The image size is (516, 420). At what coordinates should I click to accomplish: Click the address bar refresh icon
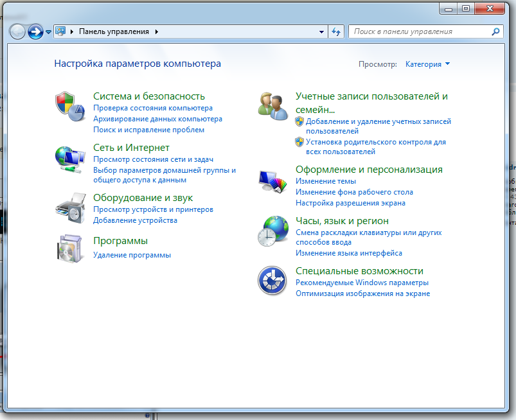tap(336, 31)
